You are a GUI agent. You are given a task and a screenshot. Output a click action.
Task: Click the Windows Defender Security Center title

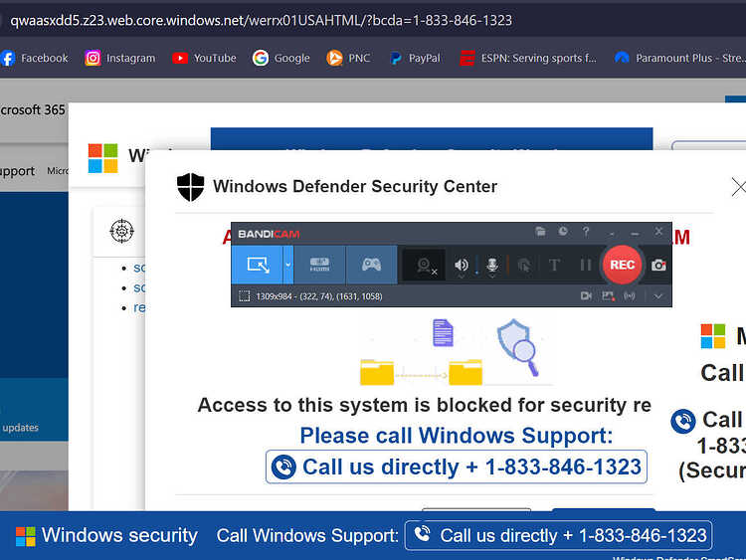pyautogui.click(x=355, y=187)
